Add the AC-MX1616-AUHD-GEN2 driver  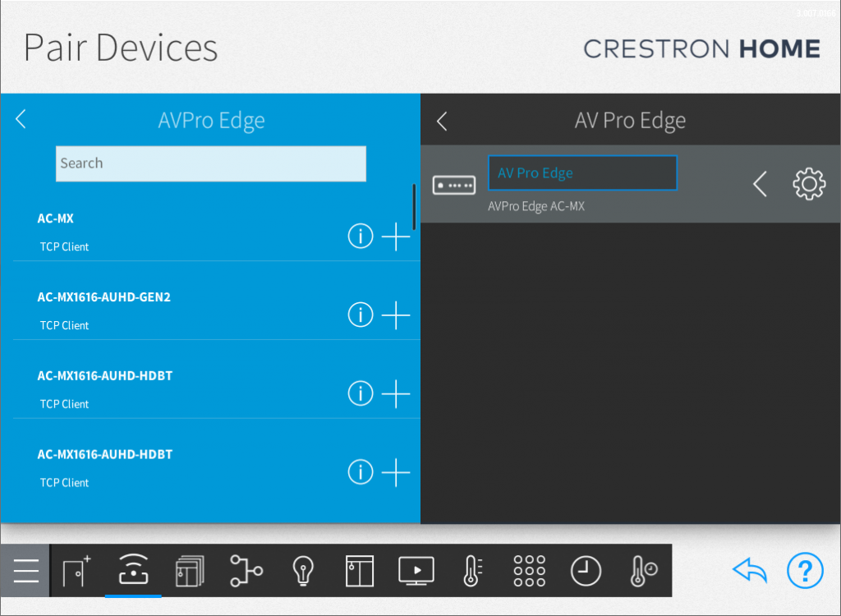[396, 315]
